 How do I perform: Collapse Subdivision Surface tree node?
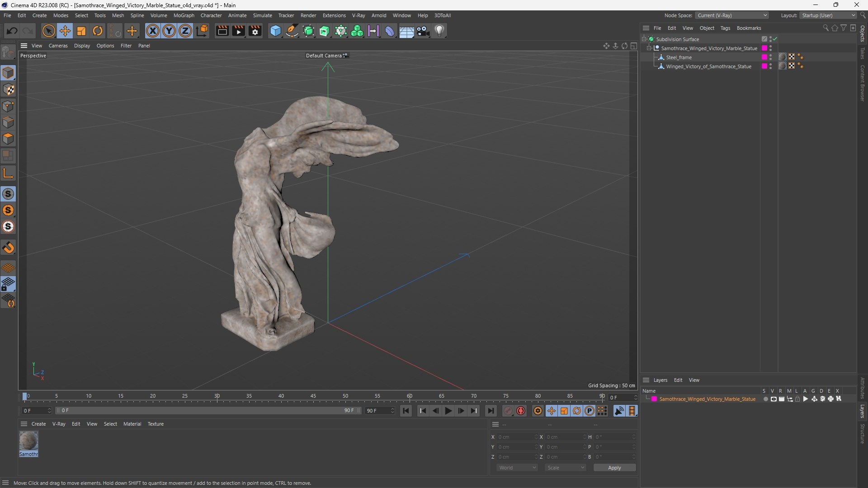coord(644,39)
